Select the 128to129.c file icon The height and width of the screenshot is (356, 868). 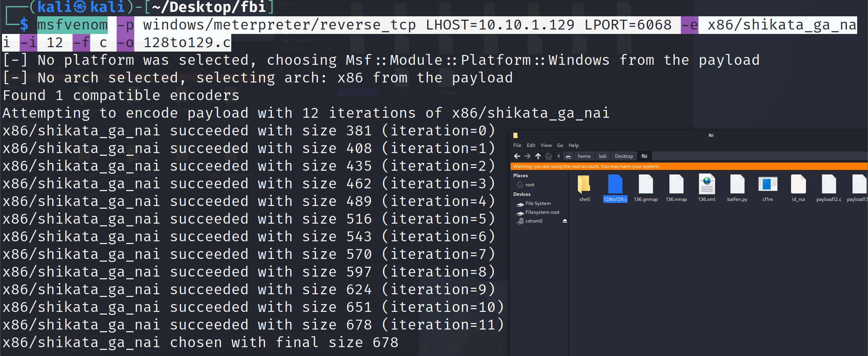tap(615, 184)
